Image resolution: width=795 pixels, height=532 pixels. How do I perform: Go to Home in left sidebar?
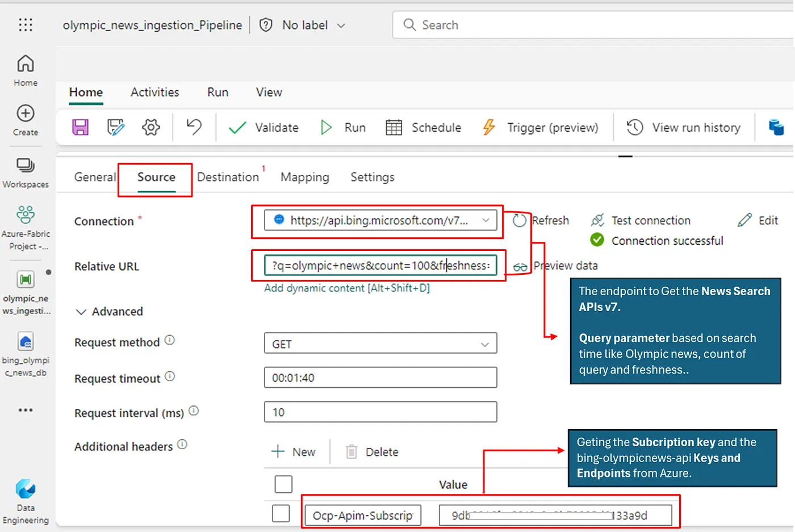[26, 70]
